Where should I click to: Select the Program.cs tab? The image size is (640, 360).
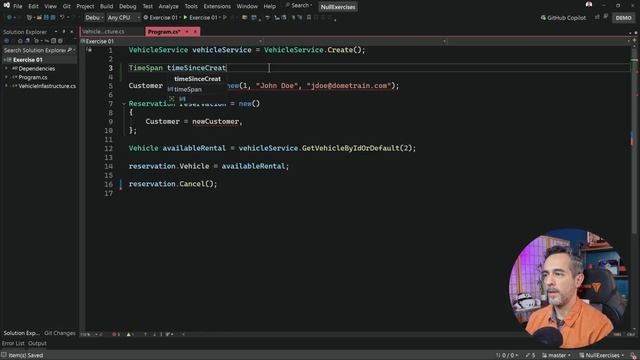pos(164,32)
